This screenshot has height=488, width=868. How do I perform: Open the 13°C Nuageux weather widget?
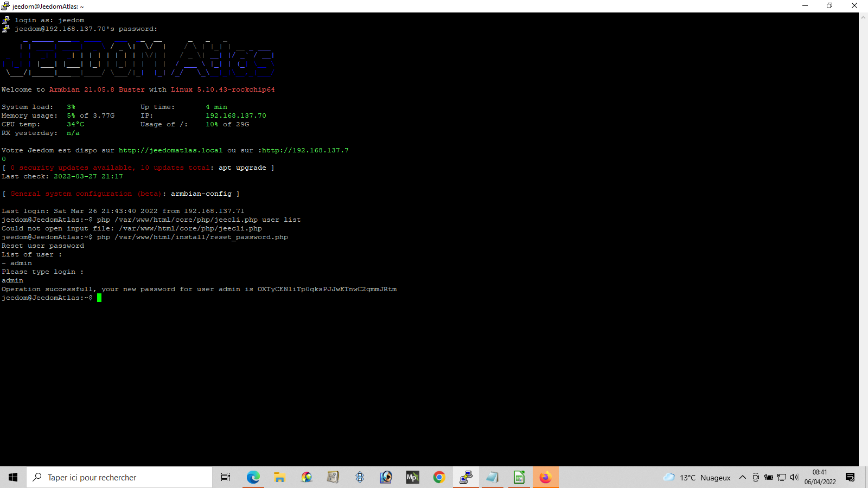697,477
